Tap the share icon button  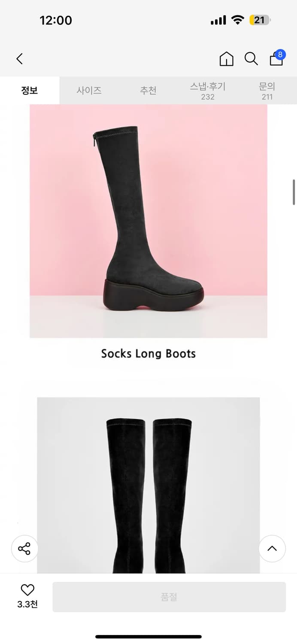tap(24, 548)
